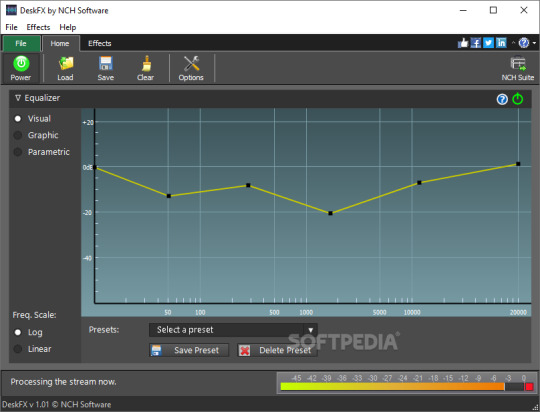The image size is (540, 412).
Task: Select the Graphic equalizer mode
Action: click(x=18, y=135)
